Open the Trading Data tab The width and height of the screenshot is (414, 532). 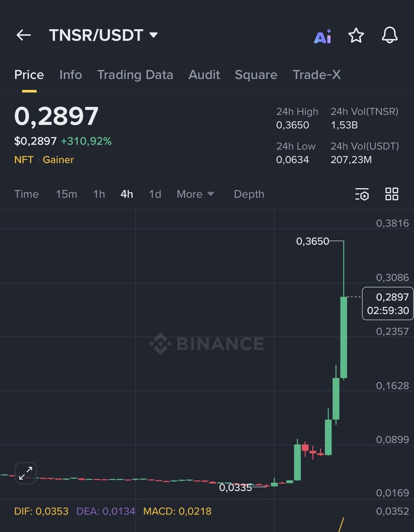[135, 75]
